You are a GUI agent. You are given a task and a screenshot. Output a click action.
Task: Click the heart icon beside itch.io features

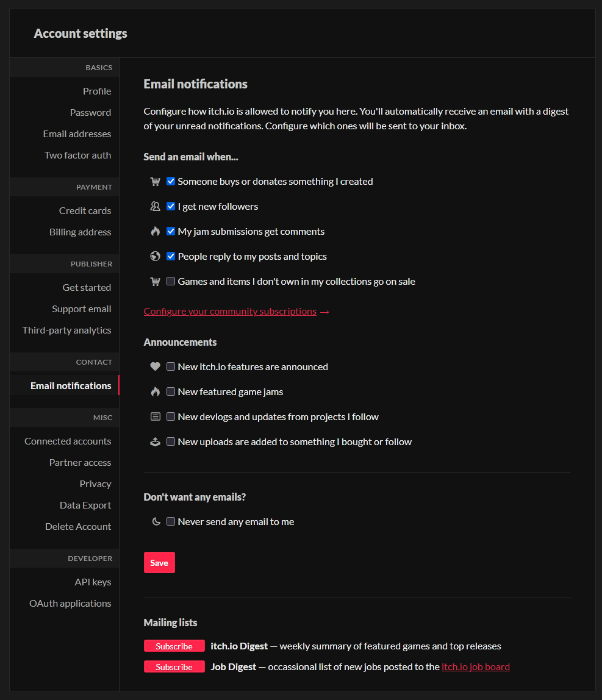155,366
